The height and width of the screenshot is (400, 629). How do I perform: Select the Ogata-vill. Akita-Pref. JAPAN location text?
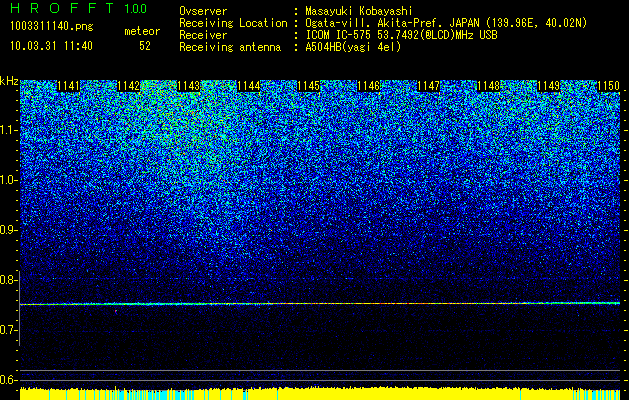click(446, 24)
